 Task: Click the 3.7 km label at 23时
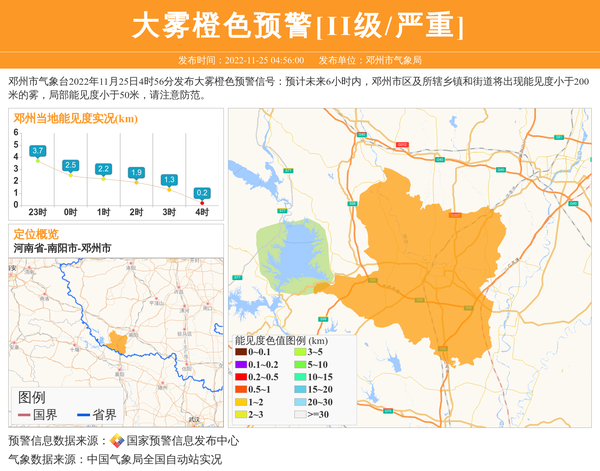click(x=38, y=150)
